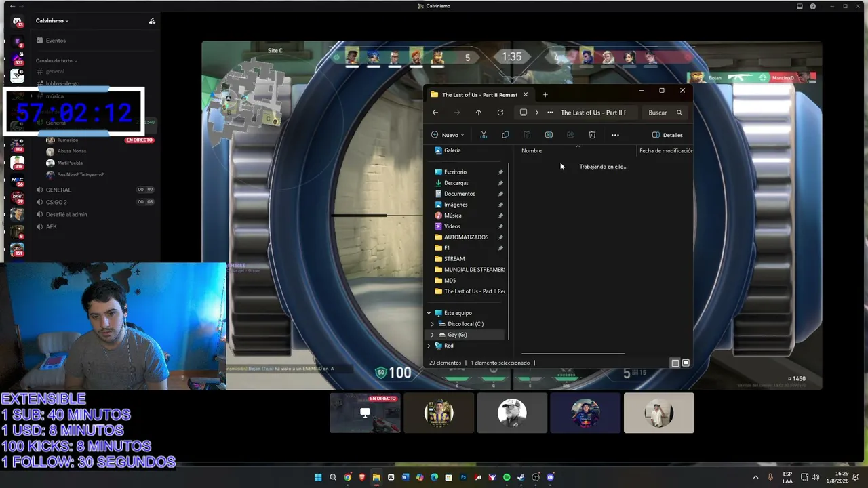This screenshot has width=868, height=488.
Task: Expand the Red network node
Action: pos(429,346)
